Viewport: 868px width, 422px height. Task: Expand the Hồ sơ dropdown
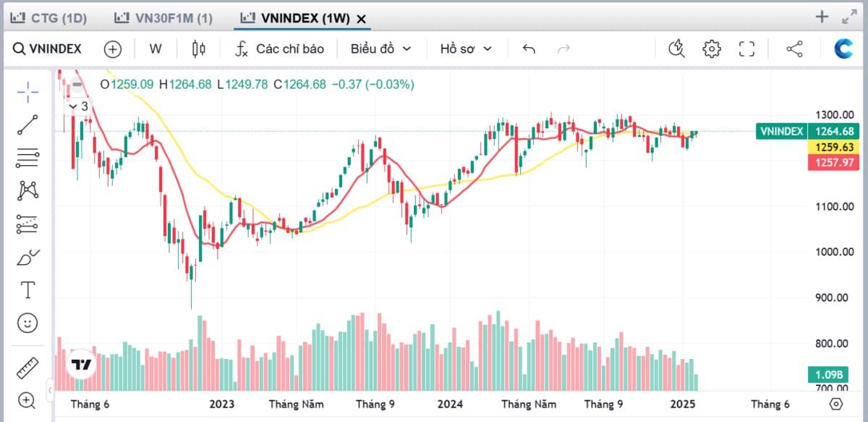(x=466, y=49)
